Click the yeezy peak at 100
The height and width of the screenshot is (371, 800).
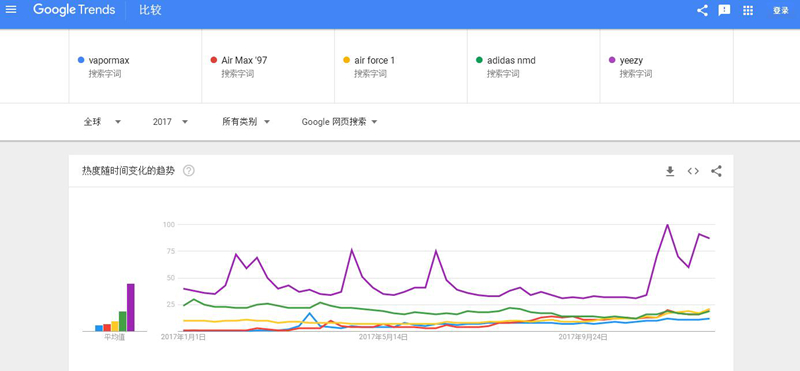[x=667, y=225]
